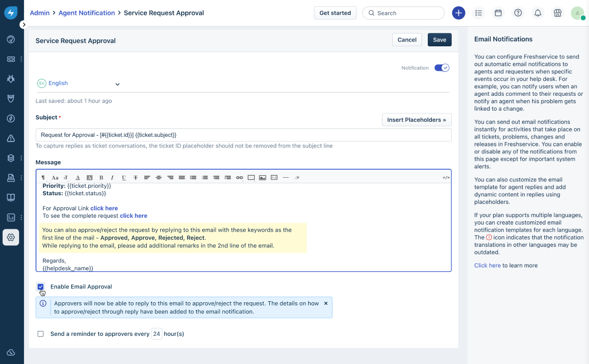The width and height of the screenshot is (589, 364).
Task: Switch editor to HTML code view
Action: (x=446, y=178)
